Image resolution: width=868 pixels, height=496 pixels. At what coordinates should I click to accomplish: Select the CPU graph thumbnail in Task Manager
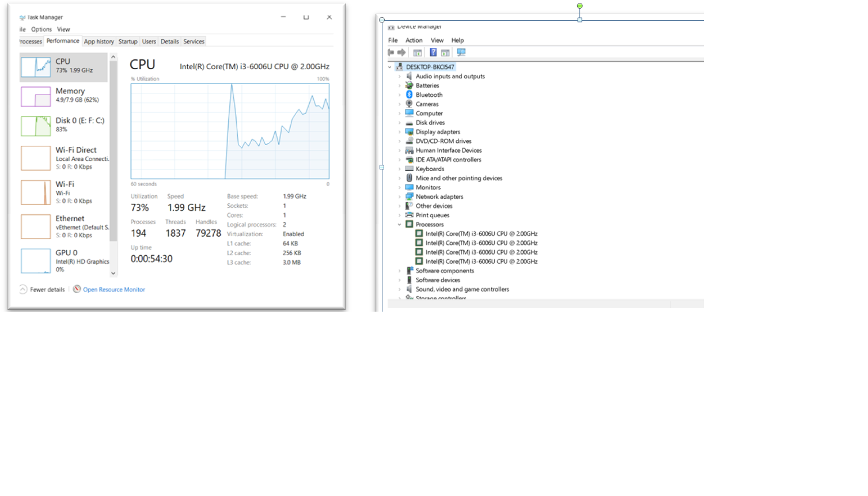tap(36, 67)
